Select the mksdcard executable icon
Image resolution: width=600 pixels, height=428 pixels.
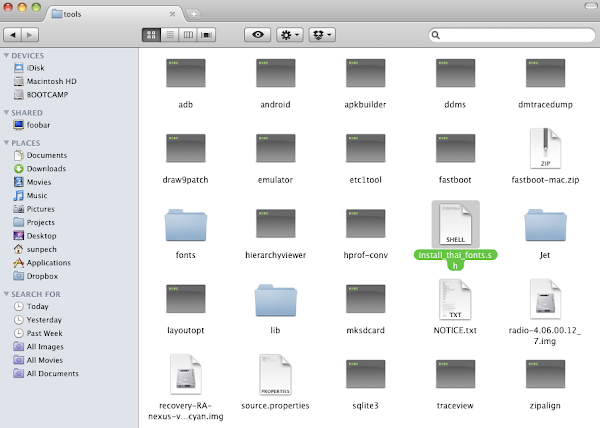point(365,299)
